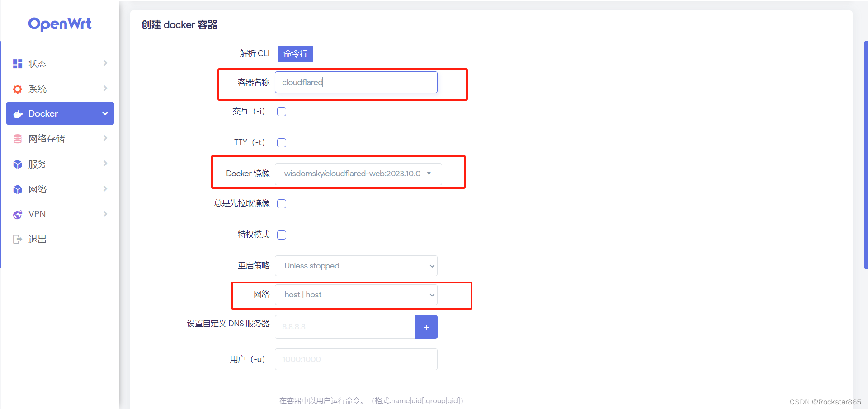Viewport: 868px width, 409px height.
Task: Click the 退出 (Logout) sidebar icon
Action: point(17,239)
